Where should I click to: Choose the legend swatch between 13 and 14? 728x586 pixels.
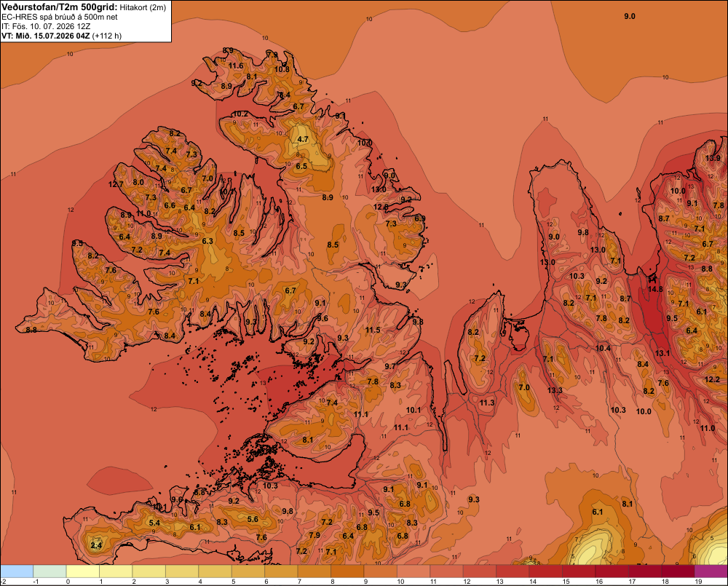(x=513, y=571)
